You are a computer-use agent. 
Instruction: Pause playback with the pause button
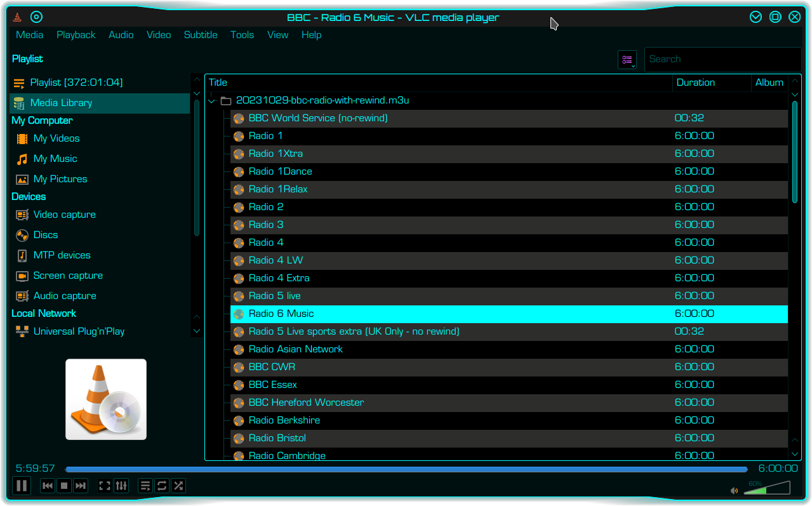22,486
